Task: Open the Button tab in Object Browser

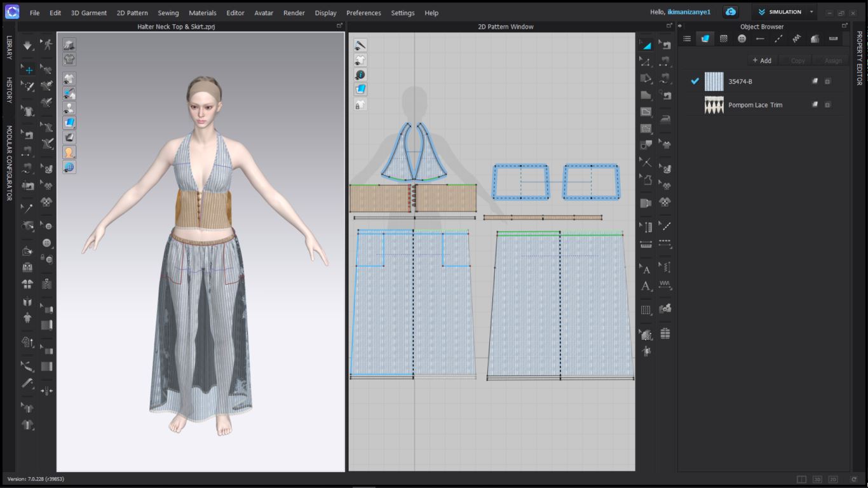Action: tap(742, 39)
